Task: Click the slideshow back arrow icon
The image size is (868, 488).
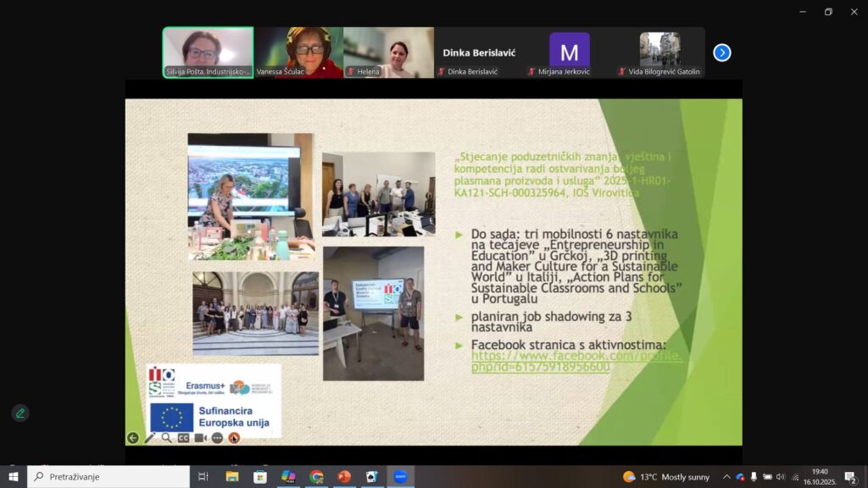Action: point(133,438)
